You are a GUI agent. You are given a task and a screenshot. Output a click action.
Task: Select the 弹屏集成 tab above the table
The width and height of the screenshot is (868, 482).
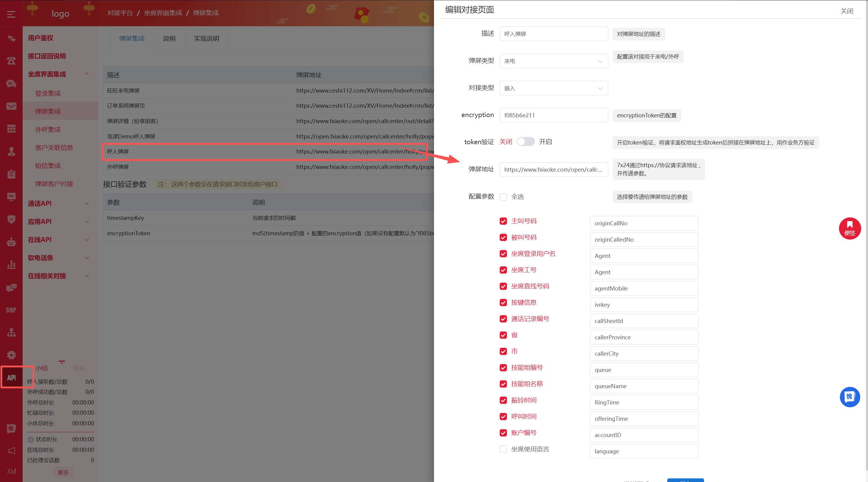132,39
